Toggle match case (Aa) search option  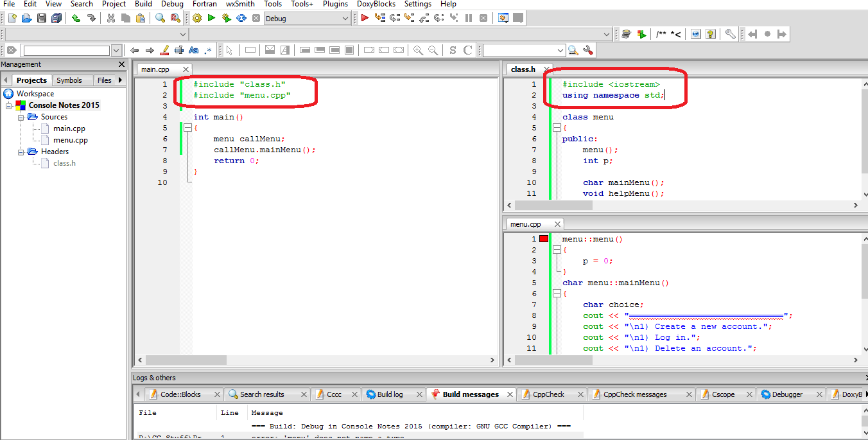tap(193, 50)
